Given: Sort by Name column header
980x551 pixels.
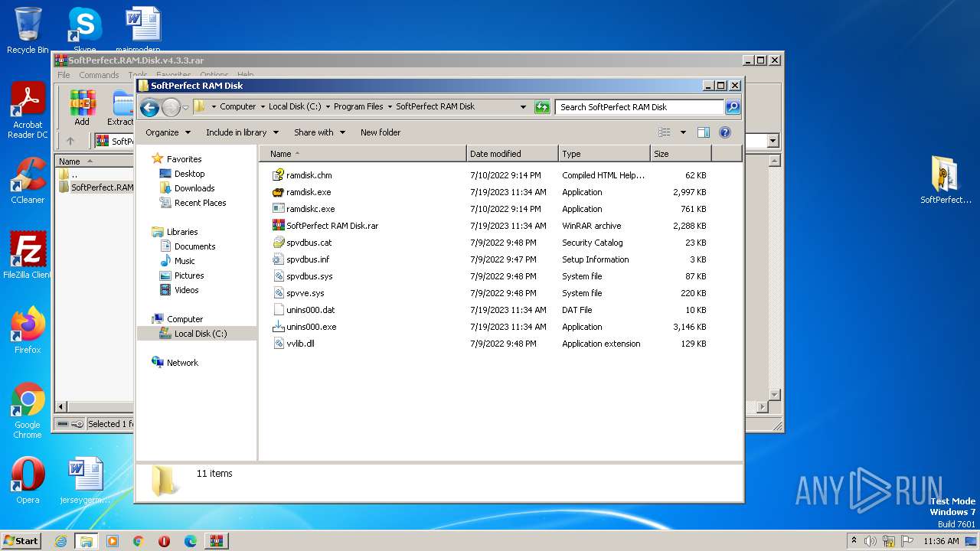Looking at the screenshot, I should (364, 154).
